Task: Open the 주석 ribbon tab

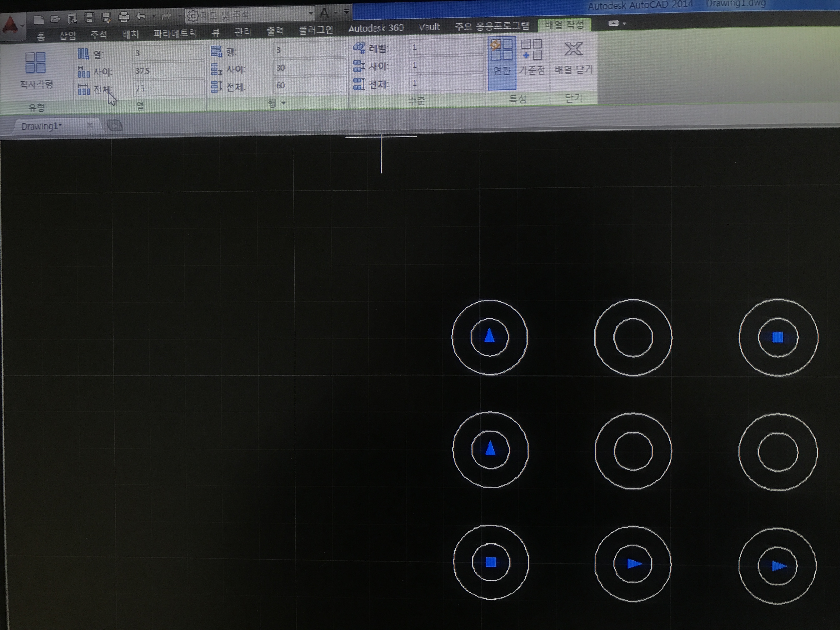Action: [99, 35]
